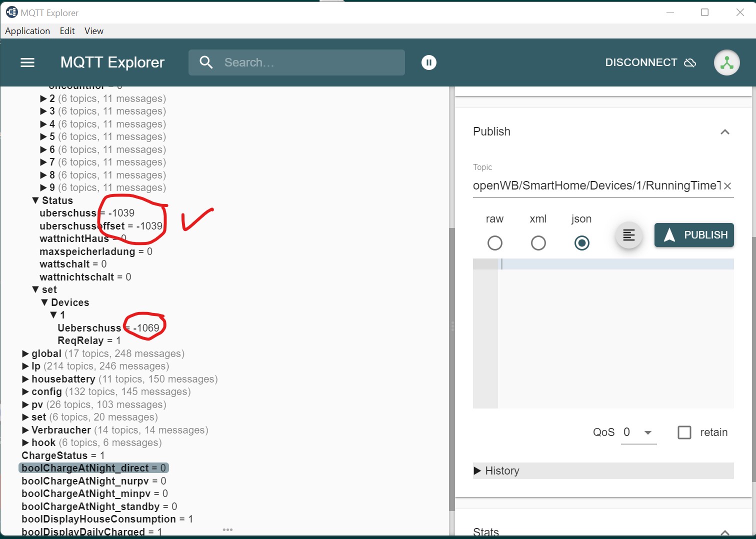Image resolution: width=756 pixels, height=539 pixels.
Task: Select the boolChargeAtNight_minpv topic
Action: (x=95, y=493)
